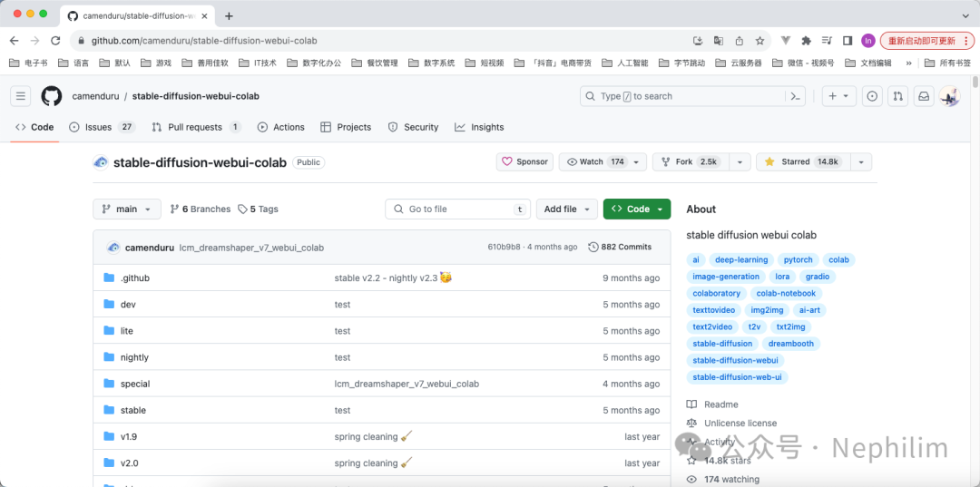Open the Security tab
Screen dimensions: 980x487
click(413, 127)
